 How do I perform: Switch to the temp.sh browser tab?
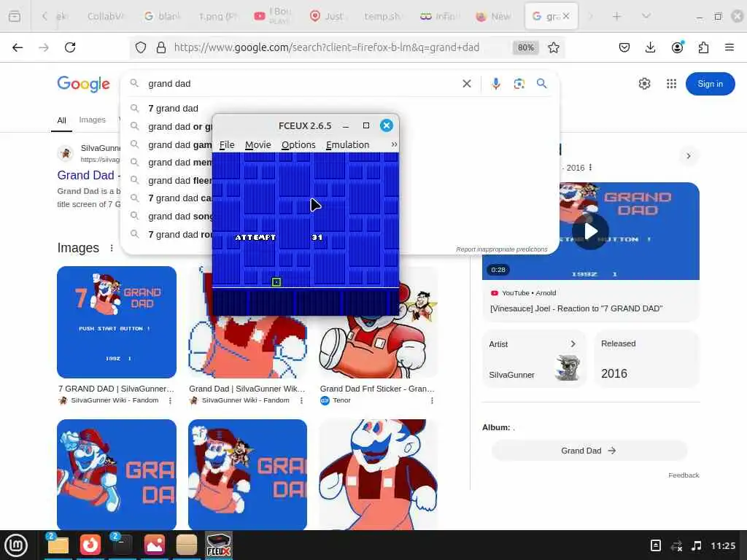click(x=382, y=16)
